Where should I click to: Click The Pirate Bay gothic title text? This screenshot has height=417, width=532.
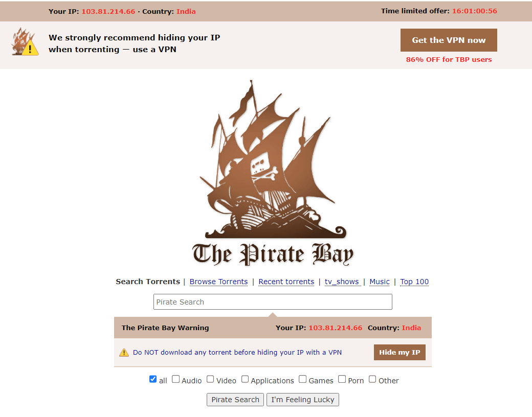pos(273,254)
